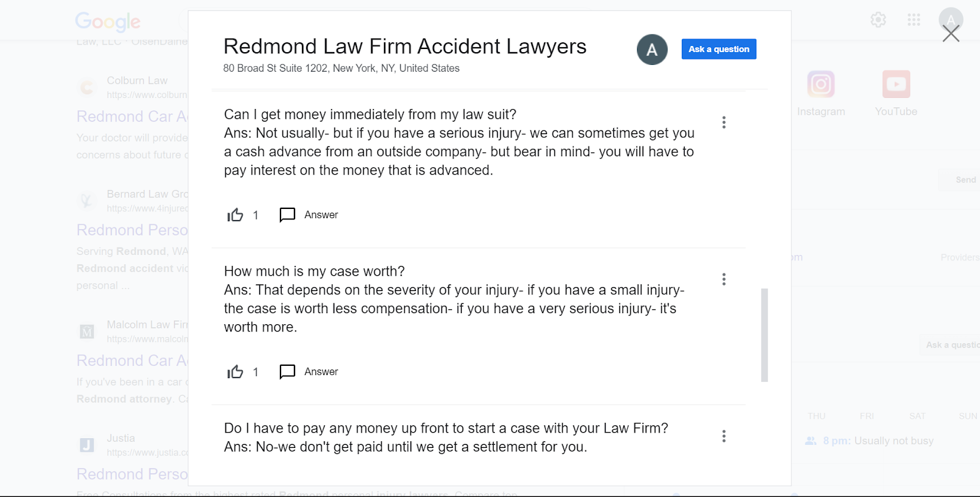Click the Ask a question button
This screenshot has width=980, height=497.
point(718,49)
